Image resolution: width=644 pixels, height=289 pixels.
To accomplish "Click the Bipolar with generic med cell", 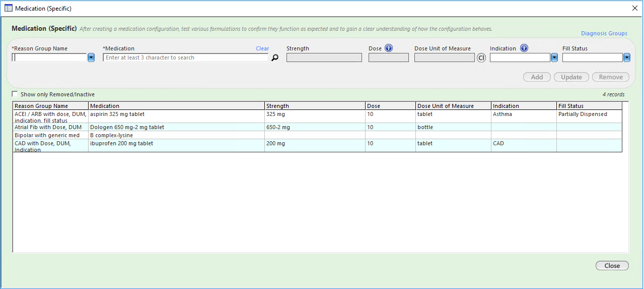I will click(x=50, y=135).
